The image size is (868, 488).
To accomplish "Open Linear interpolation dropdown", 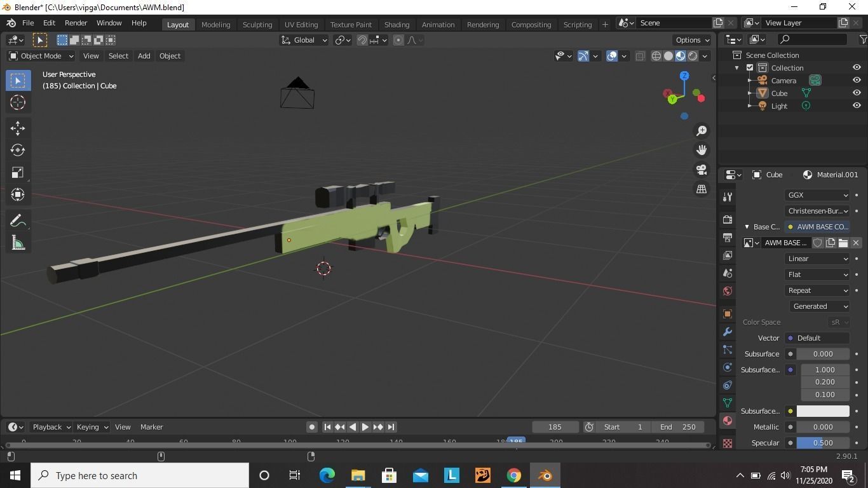I will (817, 259).
